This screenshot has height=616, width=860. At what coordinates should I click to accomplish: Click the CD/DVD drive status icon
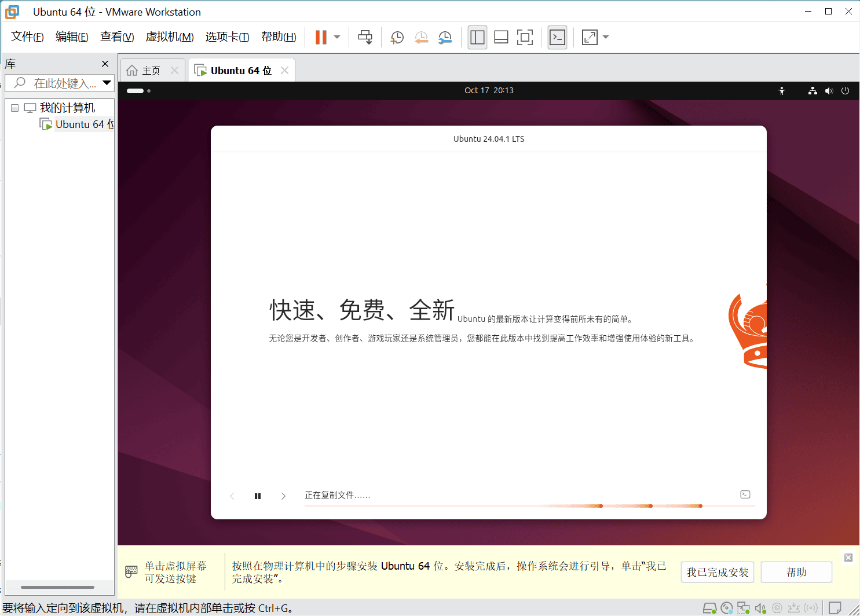pos(727,608)
